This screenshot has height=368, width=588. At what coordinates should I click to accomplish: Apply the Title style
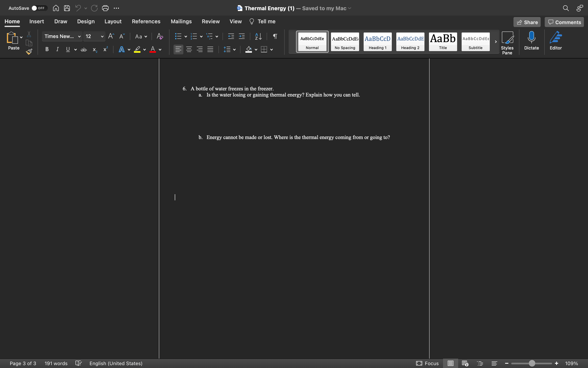pyautogui.click(x=443, y=42)
